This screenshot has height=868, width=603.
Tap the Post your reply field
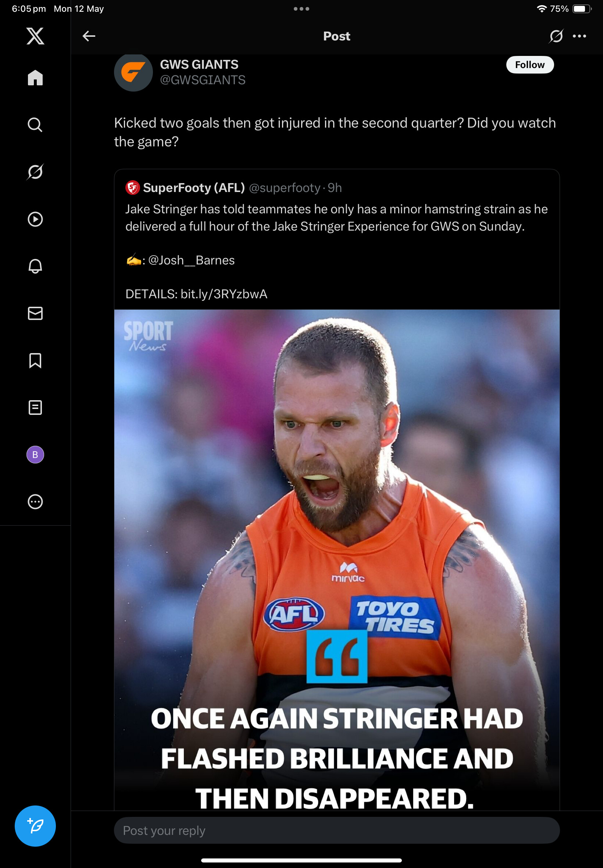[x=337, y=830]
